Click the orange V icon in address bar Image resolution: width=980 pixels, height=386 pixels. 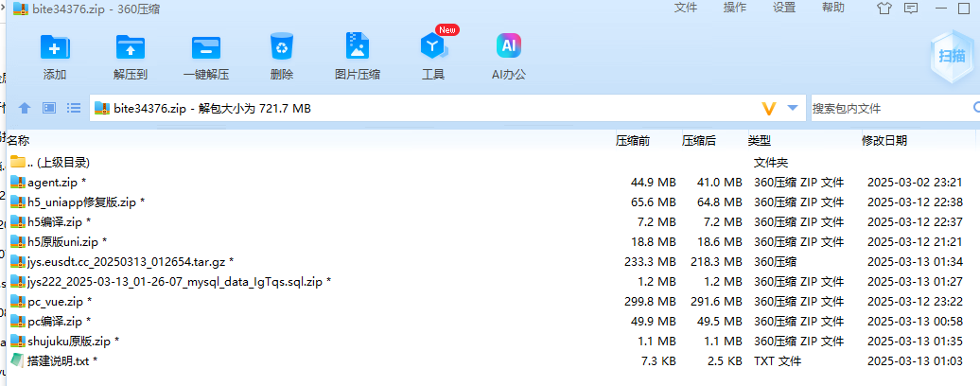pyautogui.click(x=768, y=109)
